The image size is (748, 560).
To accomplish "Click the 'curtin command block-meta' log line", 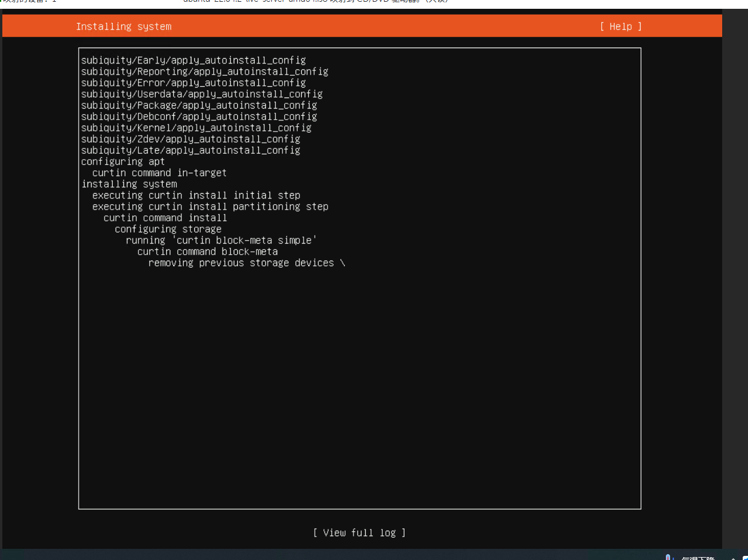I will 207,252.
